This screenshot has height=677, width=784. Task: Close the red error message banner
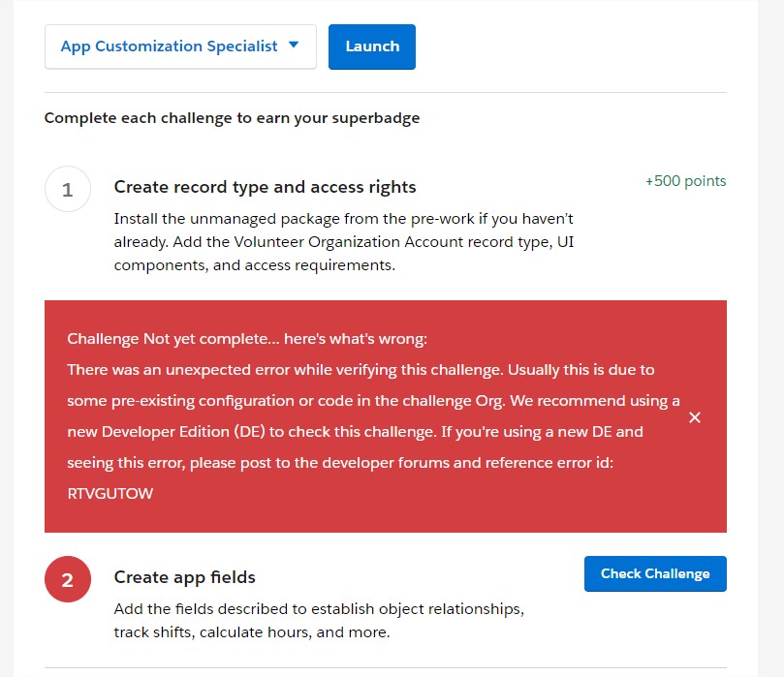click(x=694, y=417)
